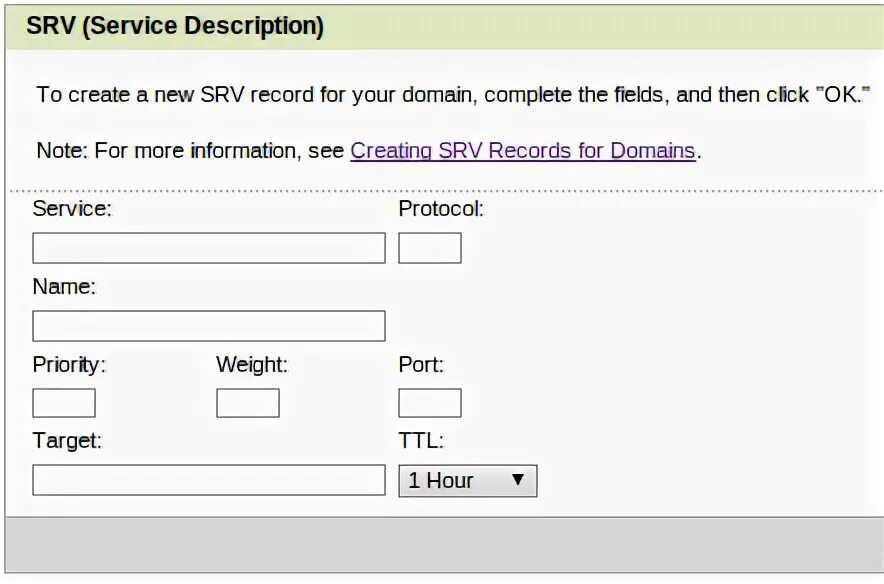Click the Weight input box
The width and height of the screenshot is (884, 584).
tap(247, 403)
